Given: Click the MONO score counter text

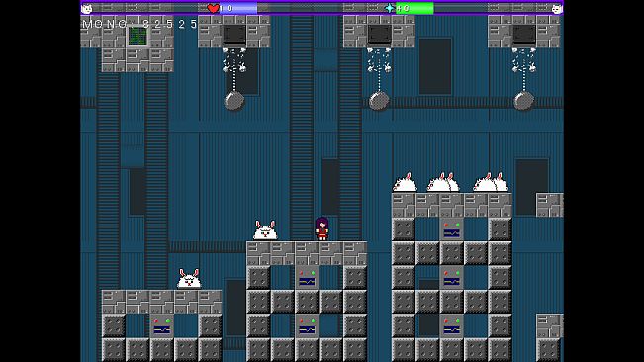Looking at the screenshot, I should [139, 24].
